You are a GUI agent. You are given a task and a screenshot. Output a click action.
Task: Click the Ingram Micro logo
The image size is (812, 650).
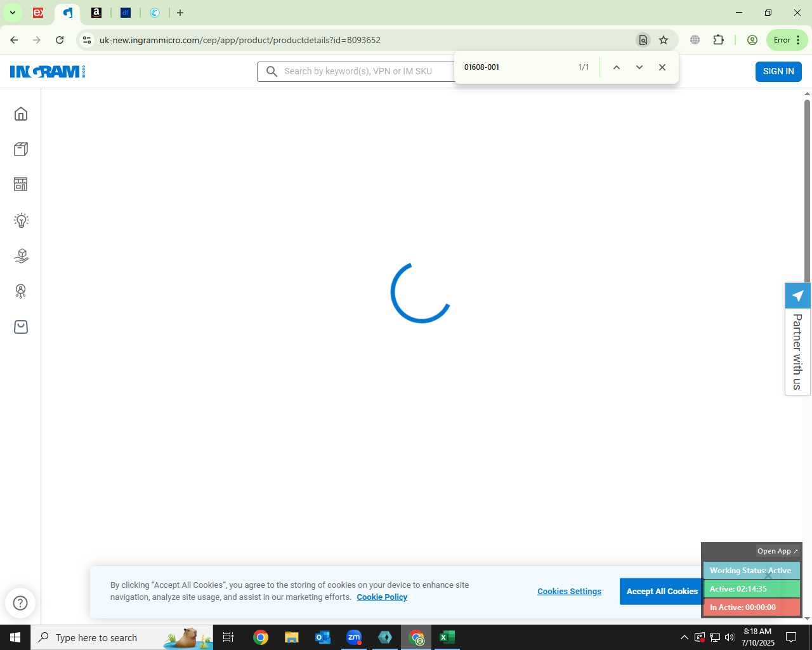click(x=48, y=72)
